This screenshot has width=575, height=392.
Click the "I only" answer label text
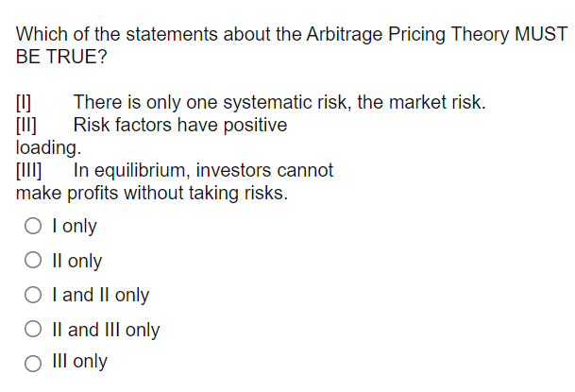(x=75, y=226)
